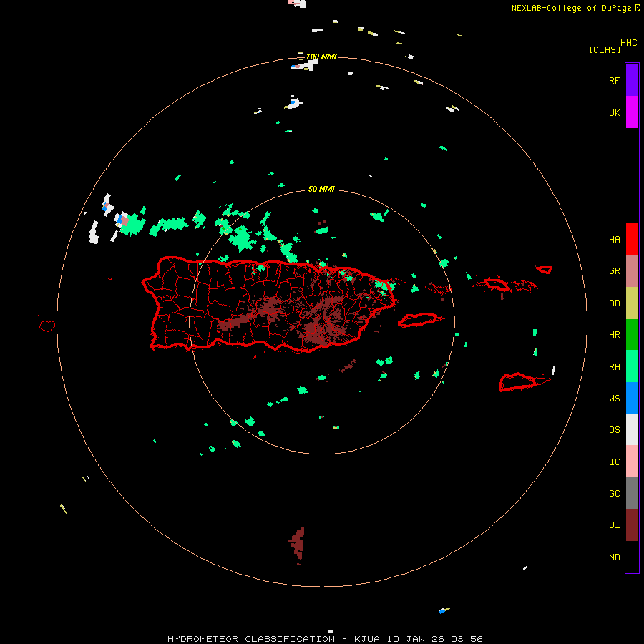Click the GC gray legend swatch
Image resolution: width=644 pixels, height=644 pixels.
tap(632, 493)
